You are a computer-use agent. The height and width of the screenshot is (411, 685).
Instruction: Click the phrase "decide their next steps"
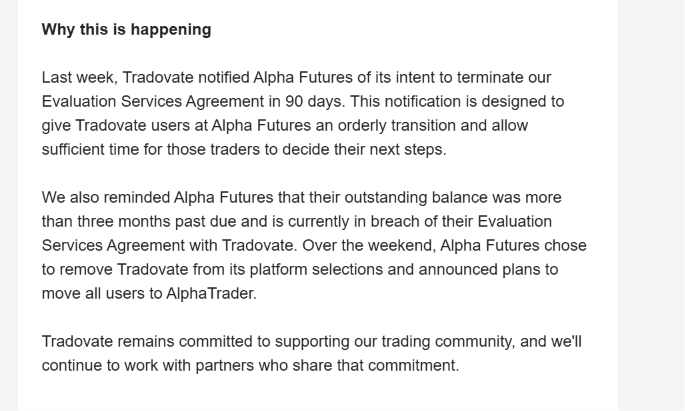point(362,149)
